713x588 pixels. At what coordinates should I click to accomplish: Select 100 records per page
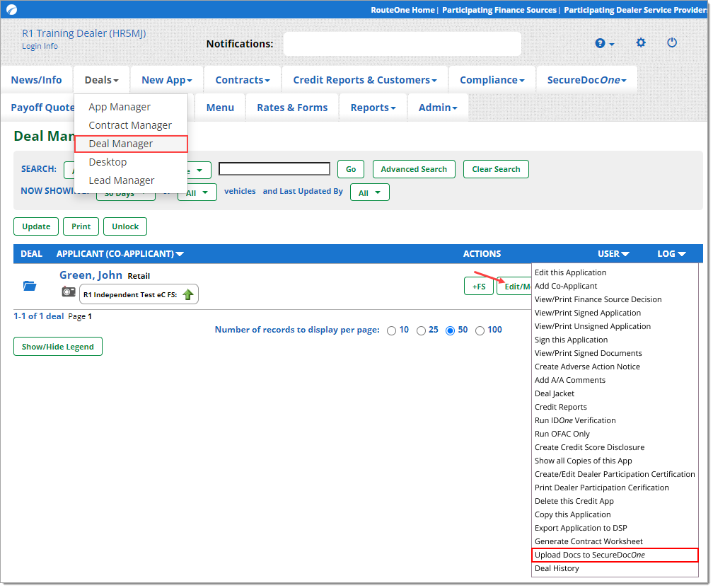tap(481, 332)
